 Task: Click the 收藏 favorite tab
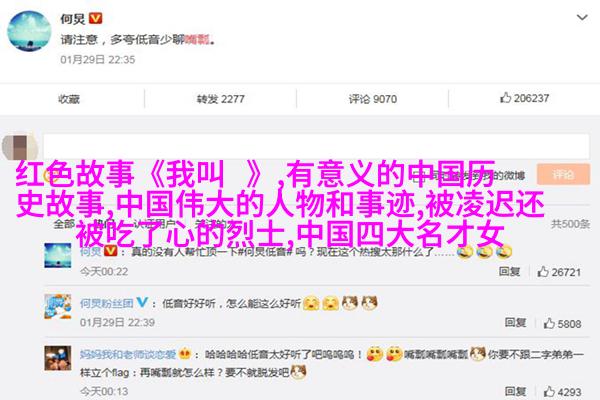pos(69,99)
